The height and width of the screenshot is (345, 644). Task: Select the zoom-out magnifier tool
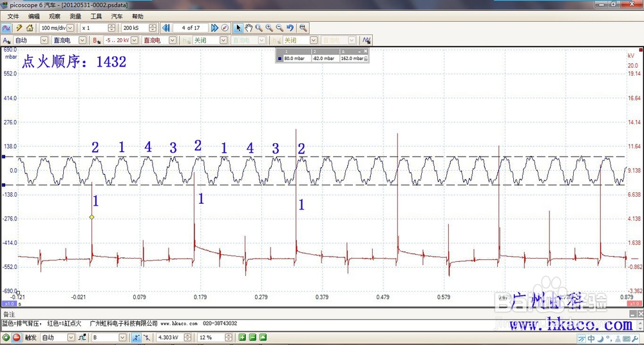pos(279,28)
